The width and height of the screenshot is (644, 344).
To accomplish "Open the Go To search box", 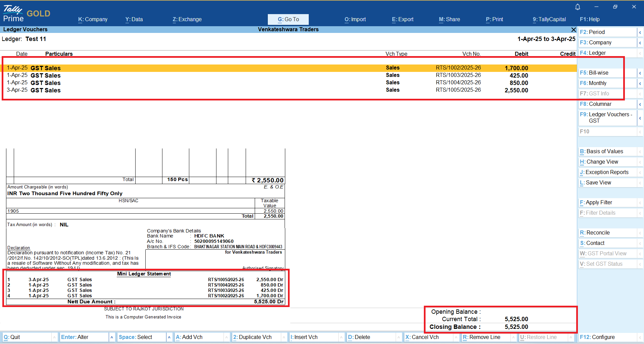I will 288,19.
